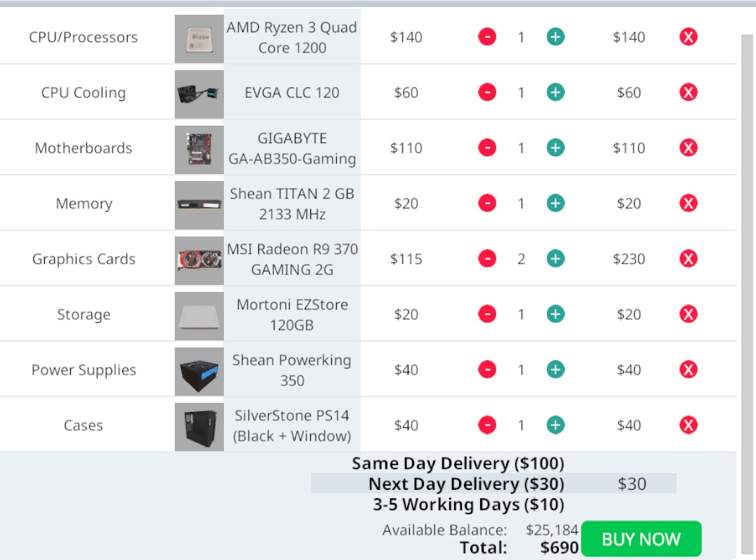
Task: Decrease Shean Powerking 350 quantity
Action: pos(487,369)
